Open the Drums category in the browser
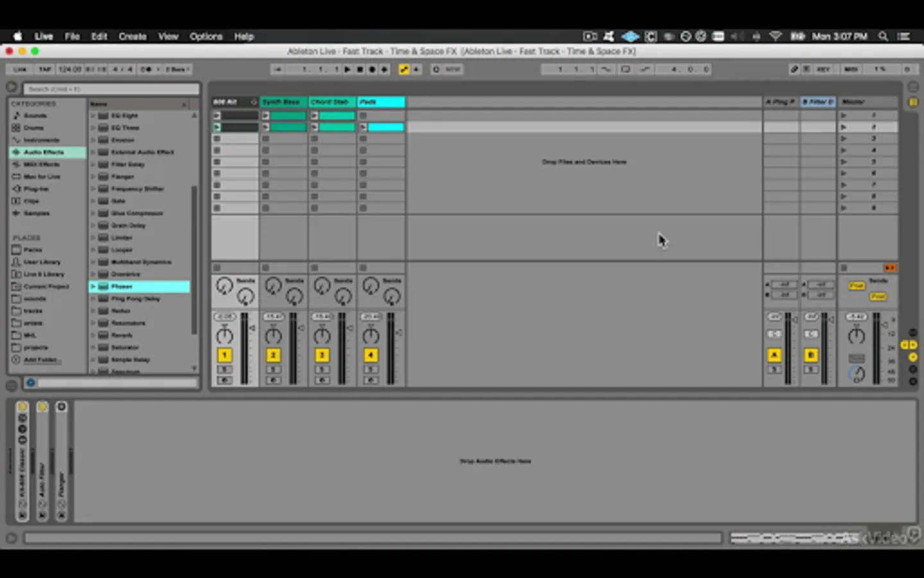 click(34, 128)
